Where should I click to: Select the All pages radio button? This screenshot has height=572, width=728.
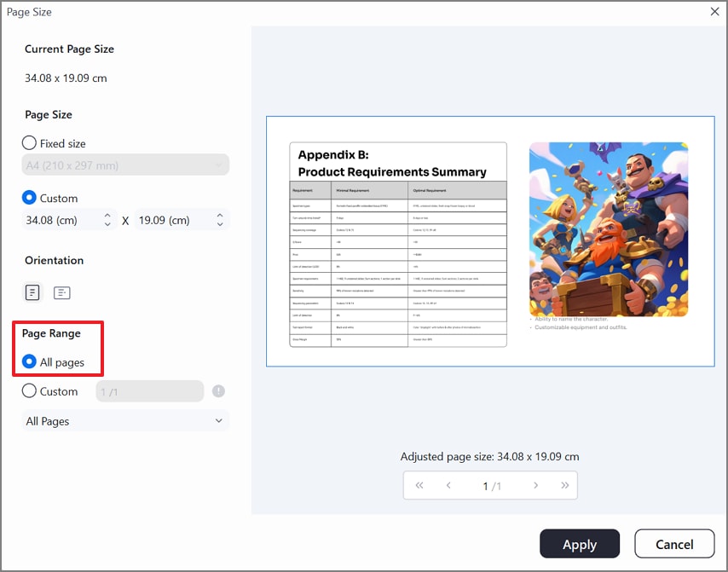[x=28, y=361]
